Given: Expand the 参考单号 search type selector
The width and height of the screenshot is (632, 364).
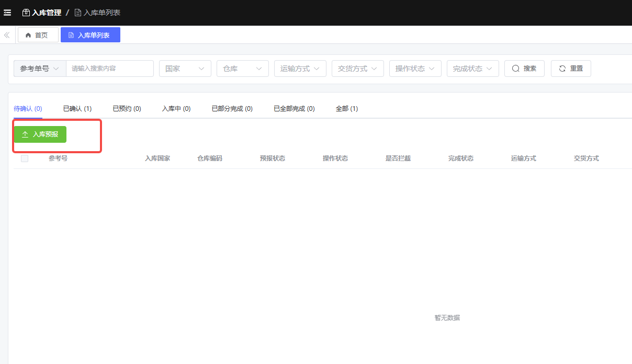Looking at the screenshot, I should [40, 69].
